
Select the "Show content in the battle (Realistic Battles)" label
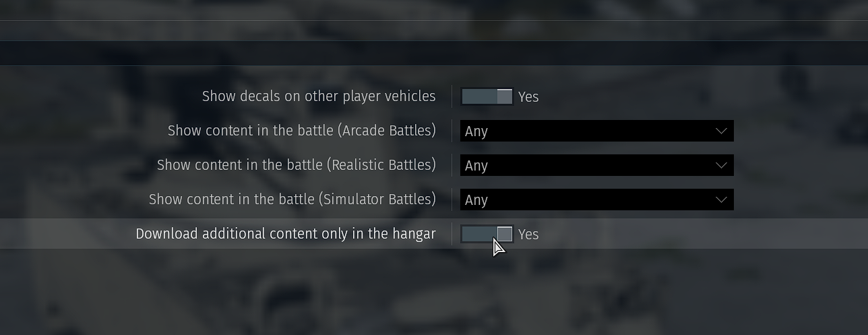click(x=296, y=165)
